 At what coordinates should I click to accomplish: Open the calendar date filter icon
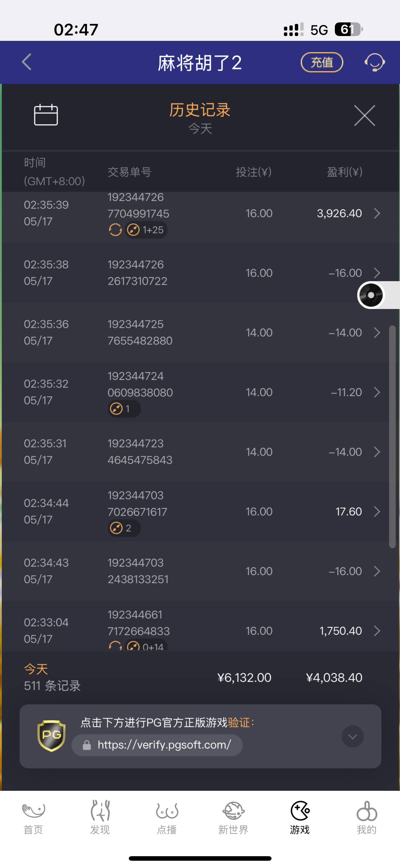click(x=46, y=115)
